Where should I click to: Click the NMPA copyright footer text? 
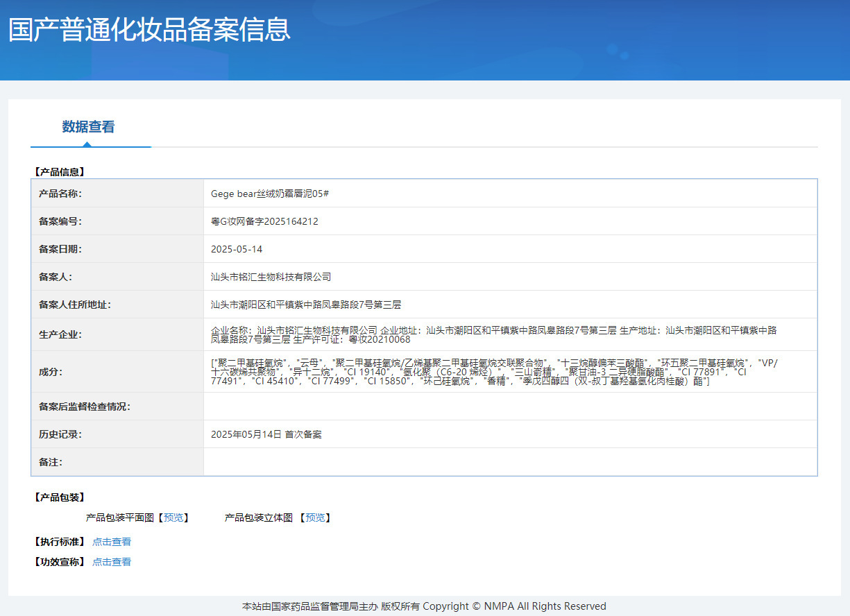[x=424, y=606]
